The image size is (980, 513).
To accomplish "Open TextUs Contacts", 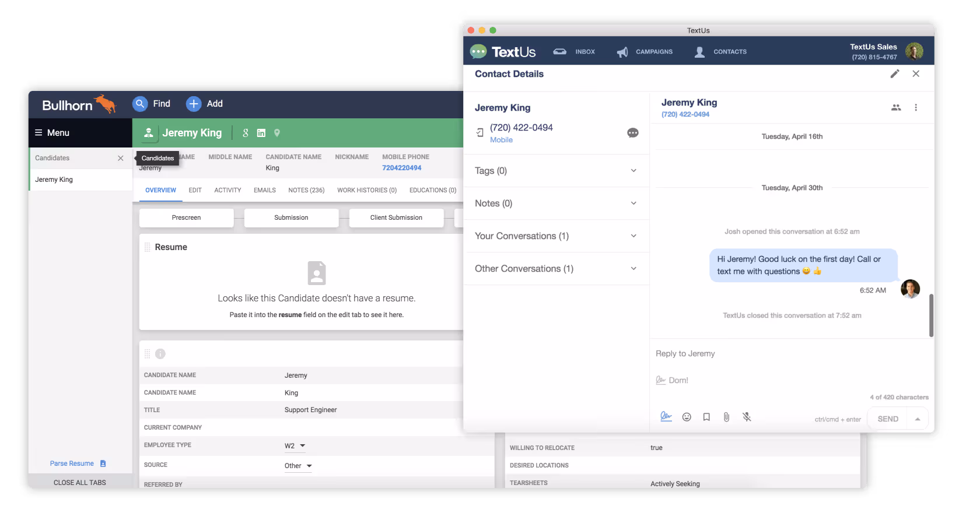I will click(x=720, y=51).
